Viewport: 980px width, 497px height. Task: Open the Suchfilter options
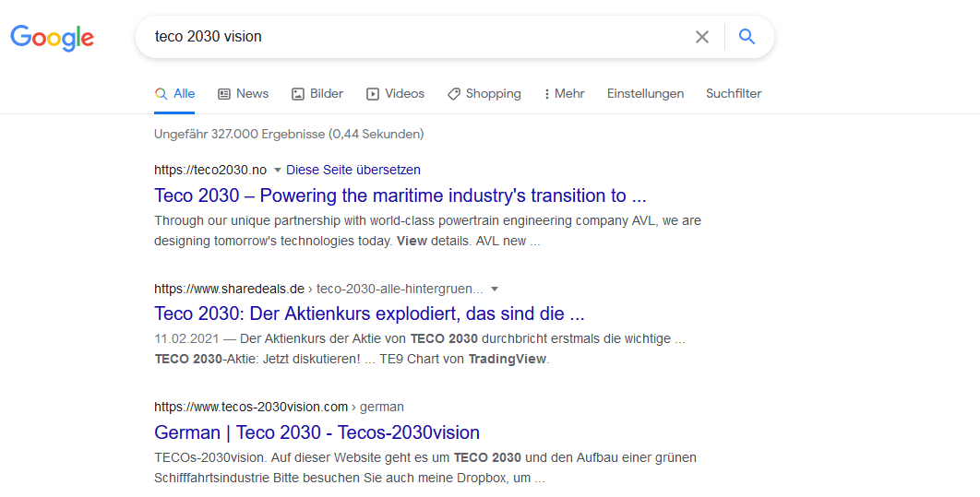click(x=734, y=94)
